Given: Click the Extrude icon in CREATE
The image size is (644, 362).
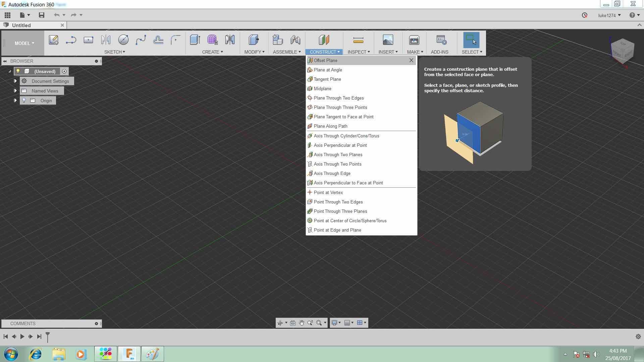Looking at the screenshot, I should coord(195,40).
